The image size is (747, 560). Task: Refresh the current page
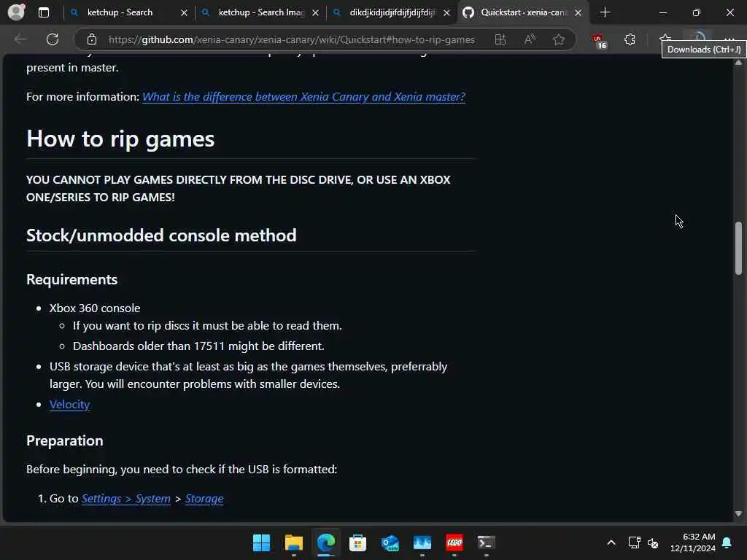(53, 39)
